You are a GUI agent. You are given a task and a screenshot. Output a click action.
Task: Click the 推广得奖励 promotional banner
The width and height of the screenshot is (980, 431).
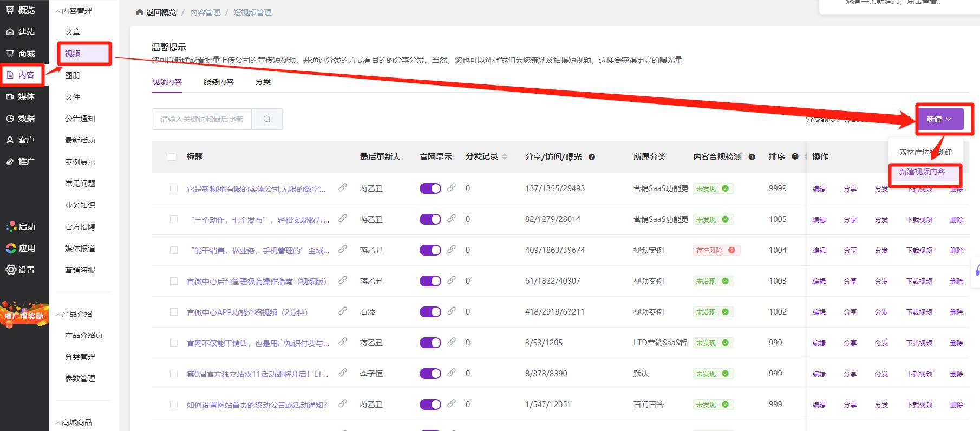click(24, 314)
